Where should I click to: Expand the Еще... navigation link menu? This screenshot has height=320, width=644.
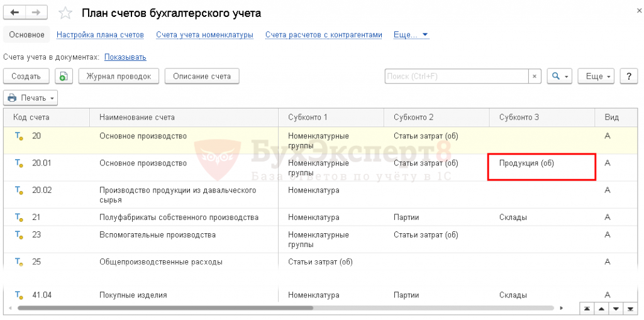(411, 35)
